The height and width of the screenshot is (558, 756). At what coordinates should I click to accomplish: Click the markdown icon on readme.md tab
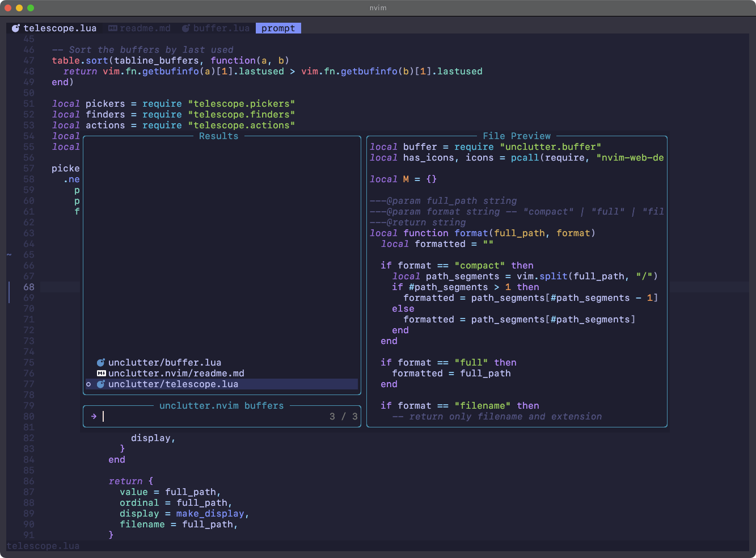click(x=113, y=28)
